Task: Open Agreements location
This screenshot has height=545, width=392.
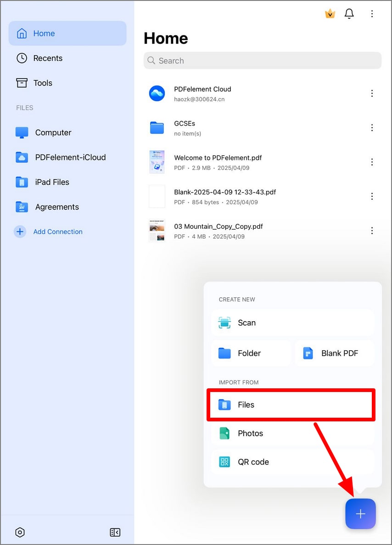Action: (x=67, y=207)
